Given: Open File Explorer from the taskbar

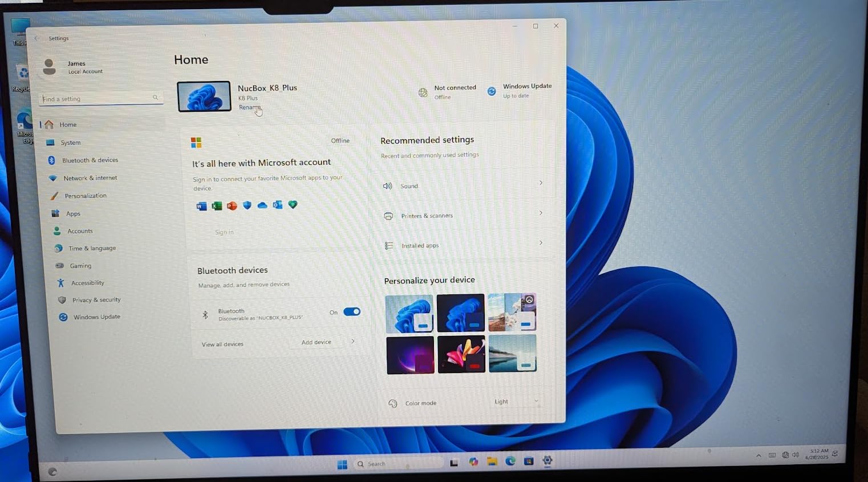Looking at the screenshot, I should pyautogui.click(x=492, y=461).
